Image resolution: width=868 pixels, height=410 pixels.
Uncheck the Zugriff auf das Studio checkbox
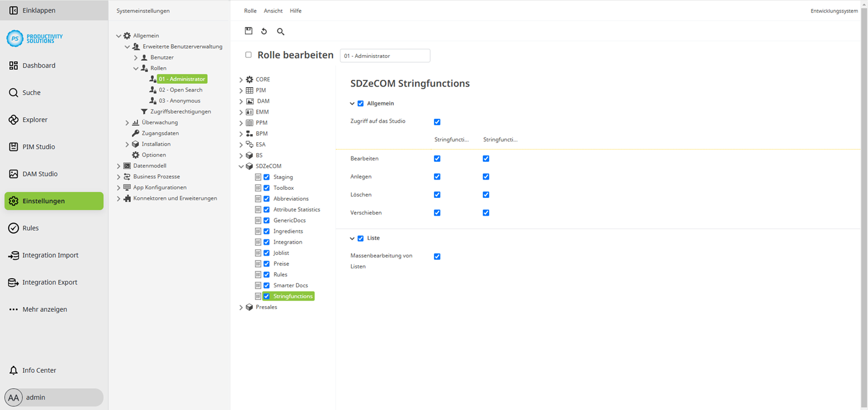[x=437, y=122]
